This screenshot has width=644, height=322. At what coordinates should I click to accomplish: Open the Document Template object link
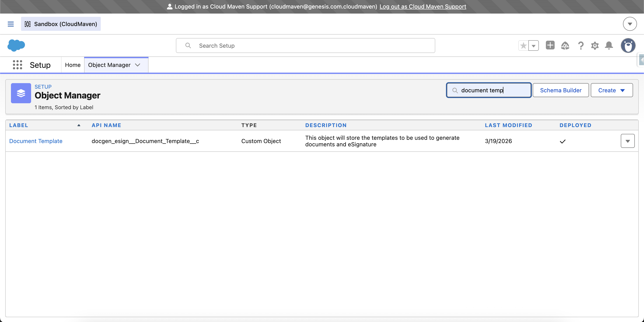tap(36, 141)
